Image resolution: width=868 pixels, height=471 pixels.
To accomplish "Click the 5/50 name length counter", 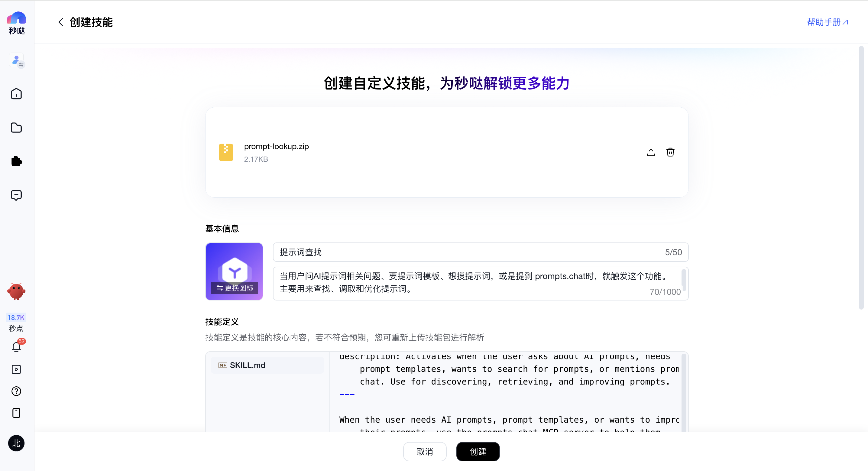I will tap(673, 252).
